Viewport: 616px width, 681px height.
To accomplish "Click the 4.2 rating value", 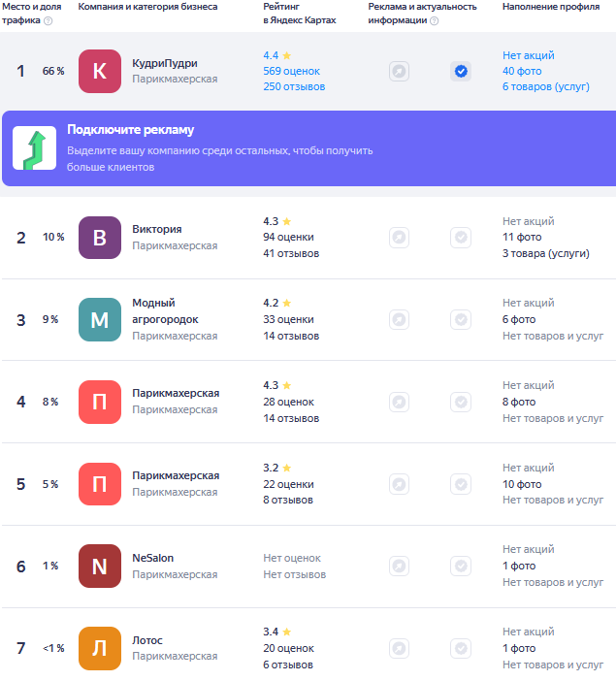I will tap(271, 303).
